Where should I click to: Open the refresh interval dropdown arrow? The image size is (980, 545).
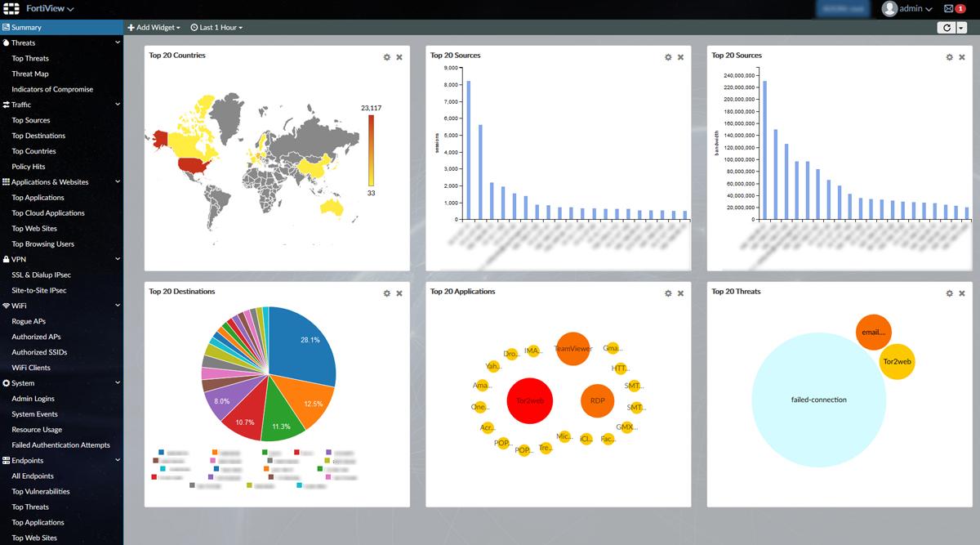(x=961, y=28)
